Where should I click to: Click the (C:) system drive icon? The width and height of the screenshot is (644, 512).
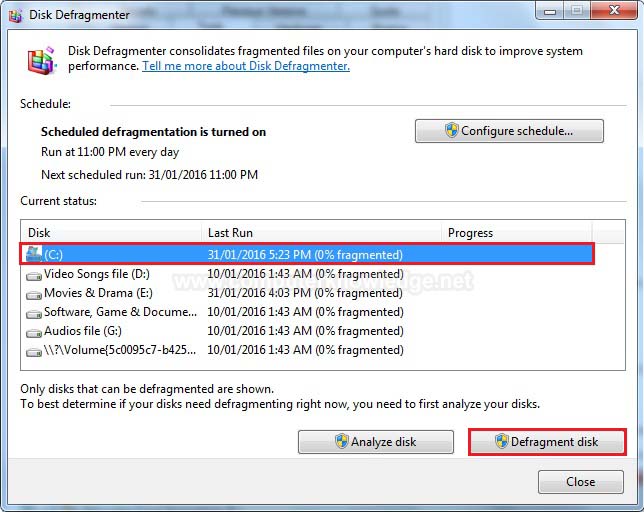34,254
